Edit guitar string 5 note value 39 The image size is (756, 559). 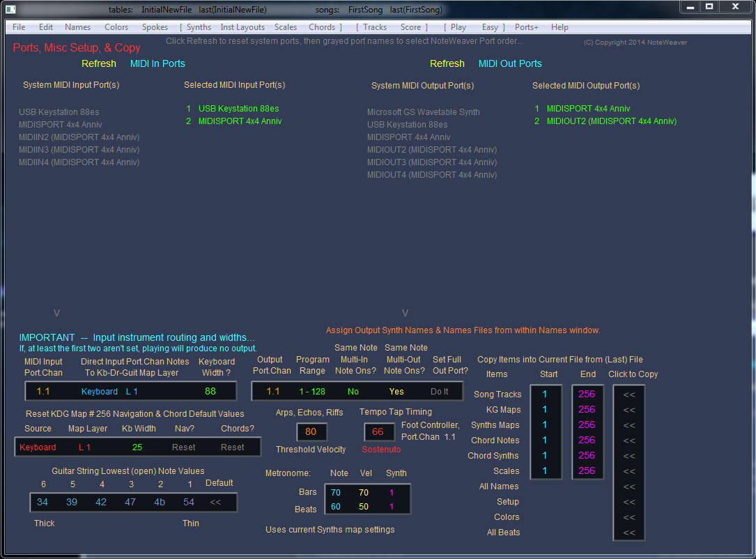[72, 502]
